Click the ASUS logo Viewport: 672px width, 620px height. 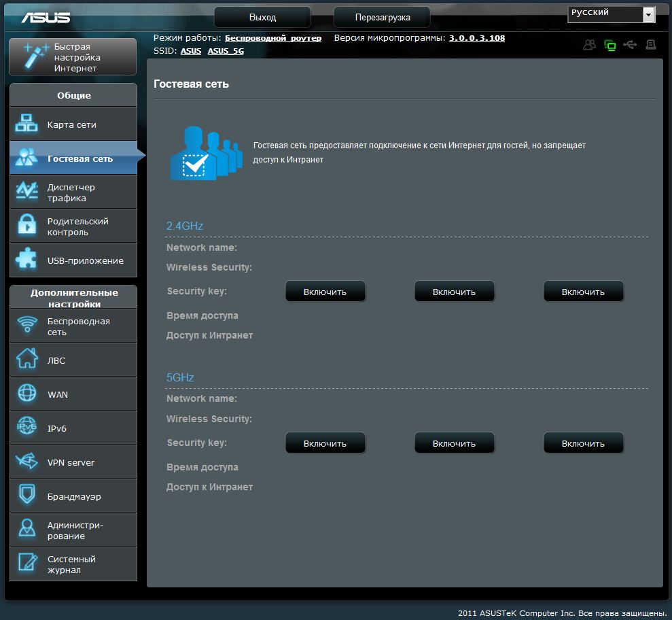pos(46,17)
